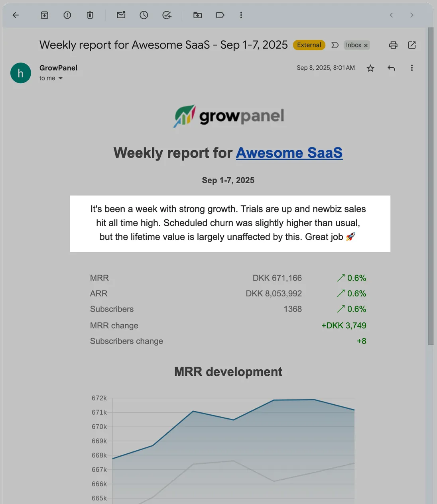Print the email using printer icon
The image size is (437, 504).
pos(393,45)
